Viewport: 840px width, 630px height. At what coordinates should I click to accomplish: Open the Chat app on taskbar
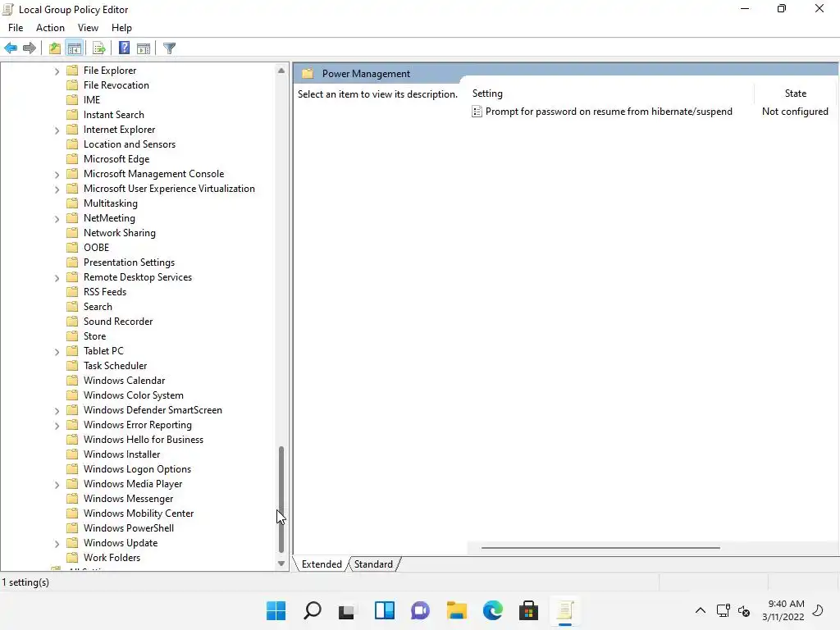point(421,610)
